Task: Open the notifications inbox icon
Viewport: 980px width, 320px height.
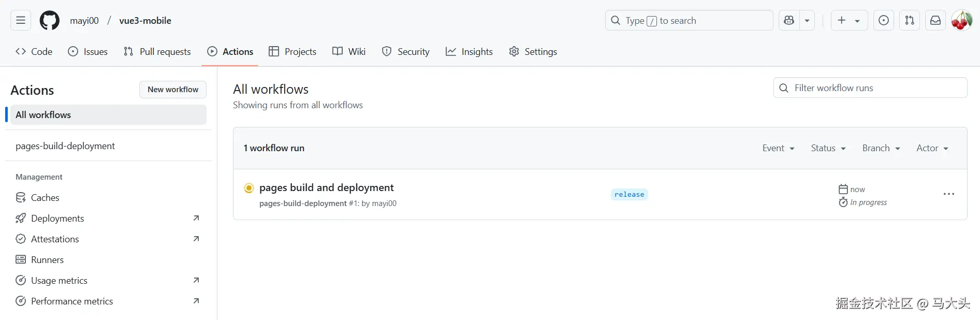Action: tap(935, 20)
